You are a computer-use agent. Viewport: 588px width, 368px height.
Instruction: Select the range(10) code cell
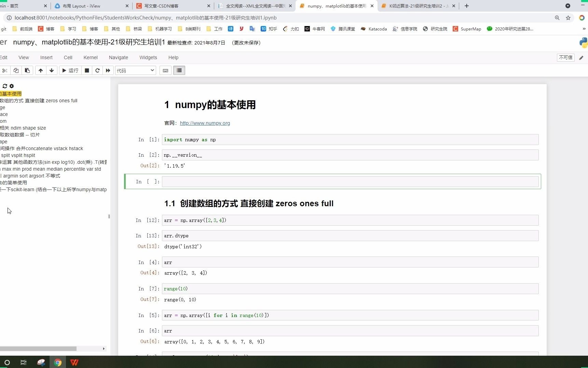click(350, 289)
